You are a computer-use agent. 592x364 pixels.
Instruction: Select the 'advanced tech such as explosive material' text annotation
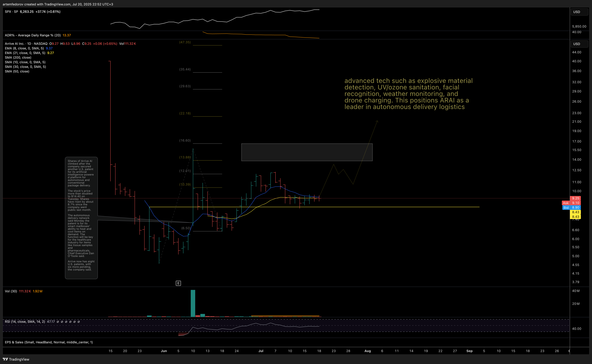pyautogui.click(x=408, y=94)
